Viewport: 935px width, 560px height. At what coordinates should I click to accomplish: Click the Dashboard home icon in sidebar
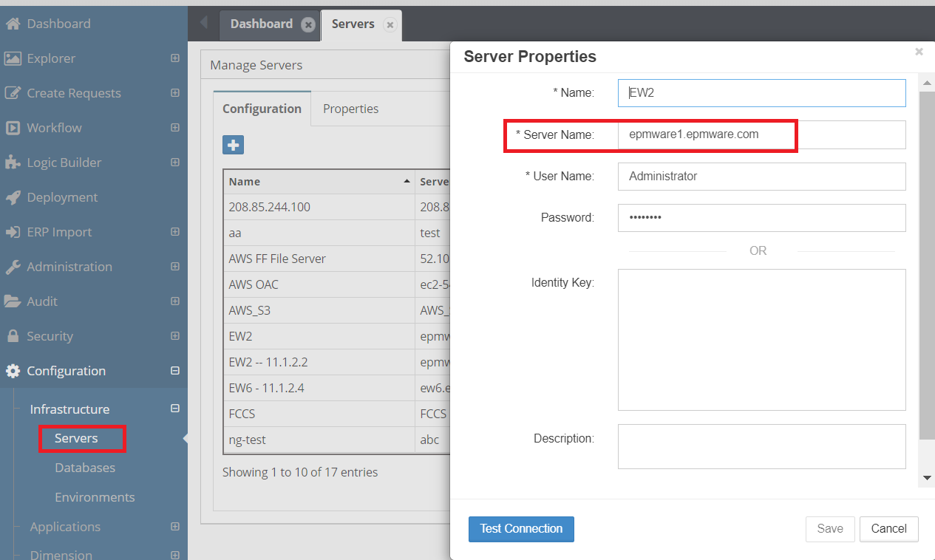point(13,24)
